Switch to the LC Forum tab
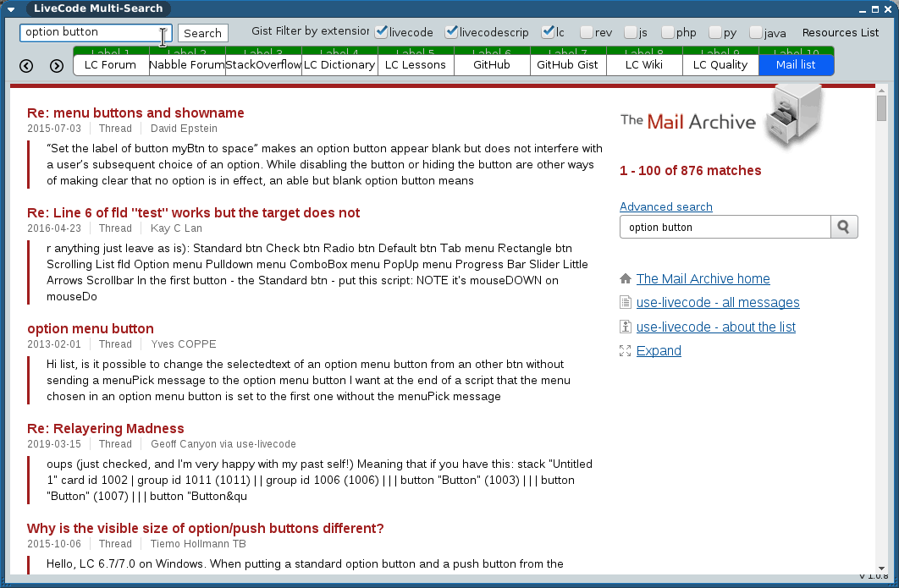Image resolution: width=899 pixels, height=588 pixels. [x=111, y=65]
